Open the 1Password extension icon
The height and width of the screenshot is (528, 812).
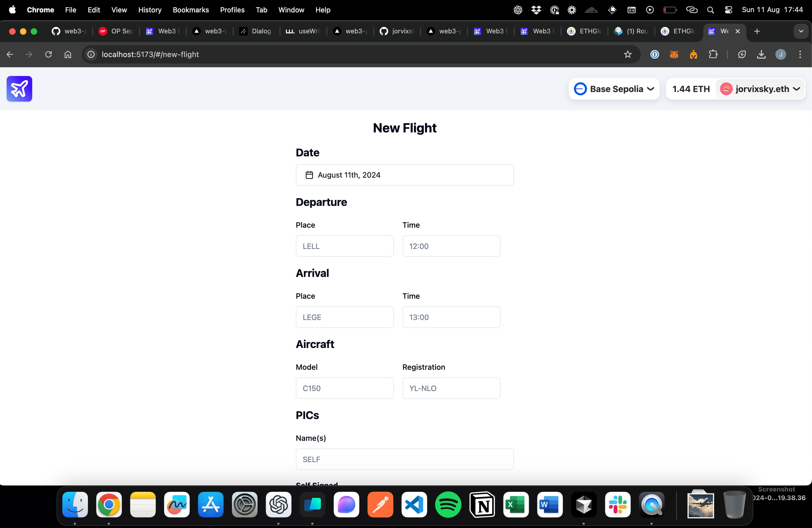click(655, 54)
